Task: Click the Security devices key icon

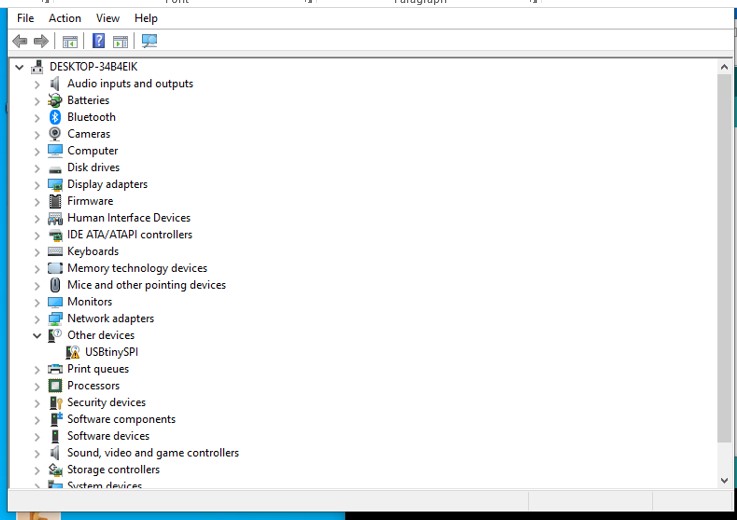Action: (55, 402)
